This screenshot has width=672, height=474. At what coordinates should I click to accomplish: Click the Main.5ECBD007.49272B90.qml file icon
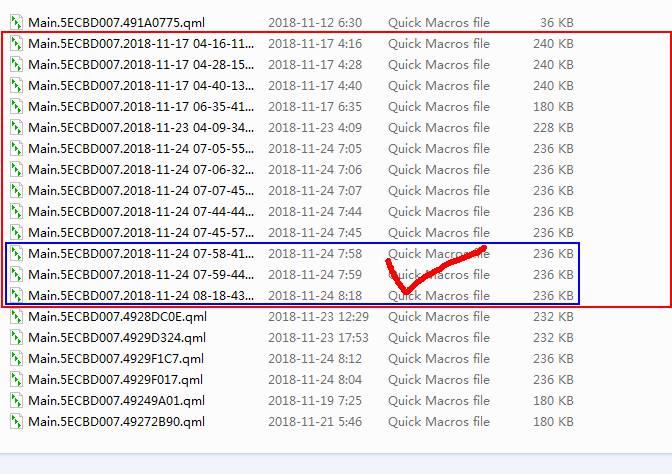tap(16, 421)
